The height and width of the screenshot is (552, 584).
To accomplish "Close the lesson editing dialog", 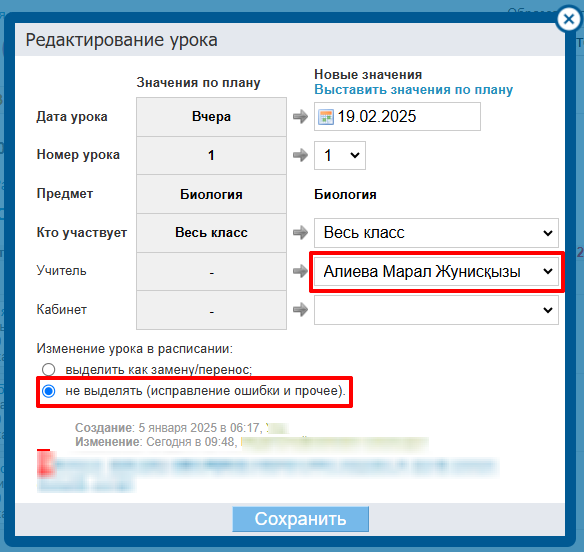I will (568, 19).
